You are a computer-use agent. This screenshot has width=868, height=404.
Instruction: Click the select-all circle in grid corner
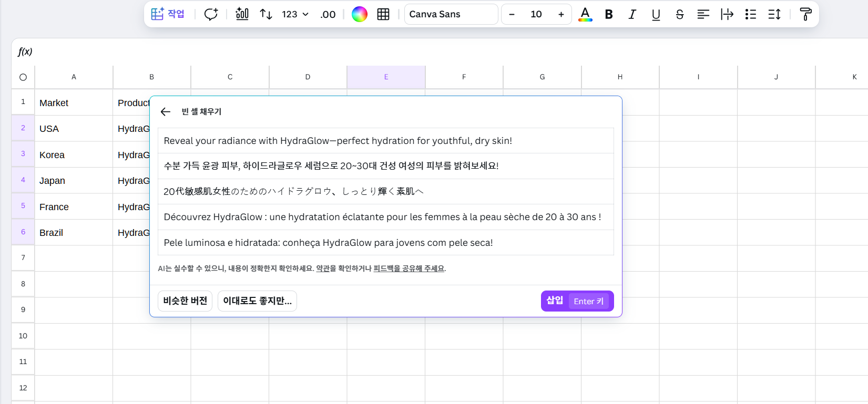click(23, 77)
